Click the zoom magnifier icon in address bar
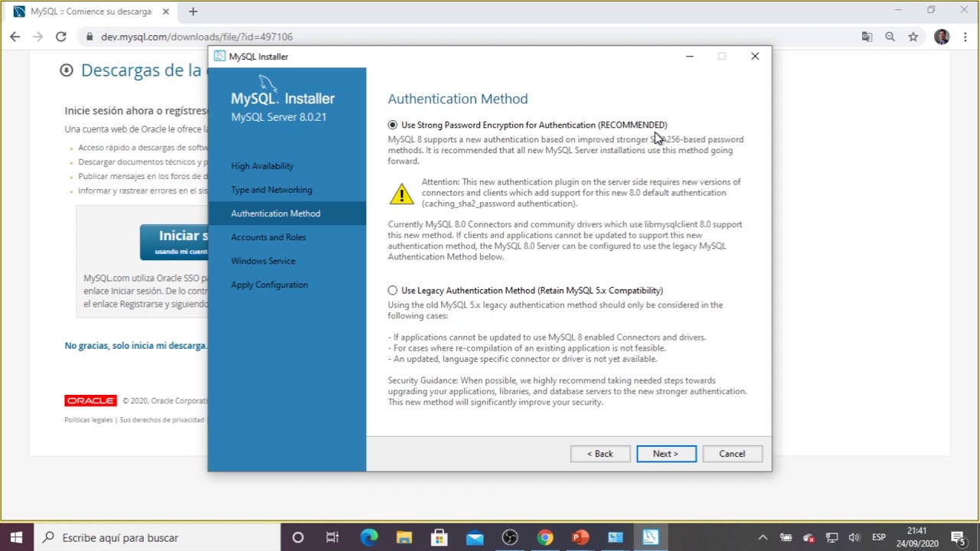Screen dimensions: 980x551 pyautogui.click(x=890, y=37)
